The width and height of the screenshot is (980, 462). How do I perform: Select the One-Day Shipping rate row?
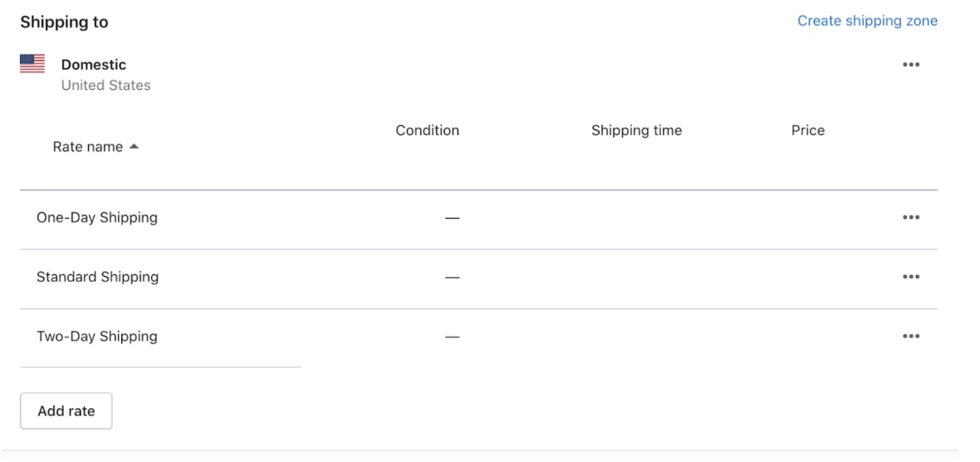tap(97, 217)
